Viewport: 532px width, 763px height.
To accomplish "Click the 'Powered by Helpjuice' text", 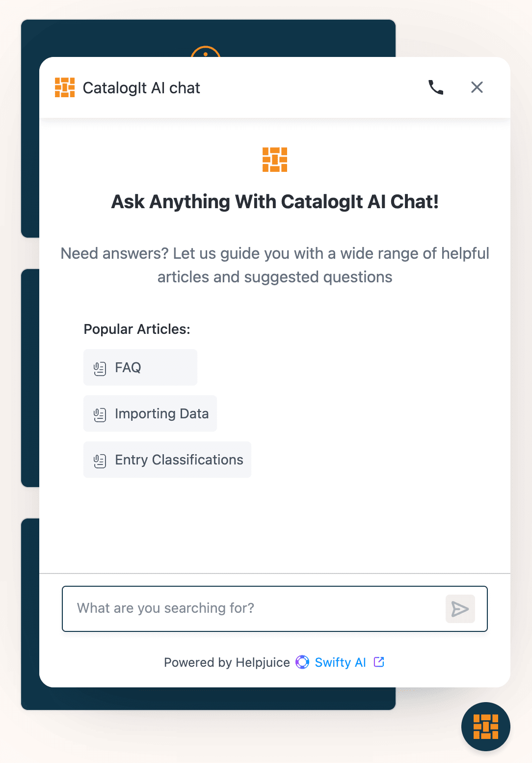I will click(x=227, y=662).
